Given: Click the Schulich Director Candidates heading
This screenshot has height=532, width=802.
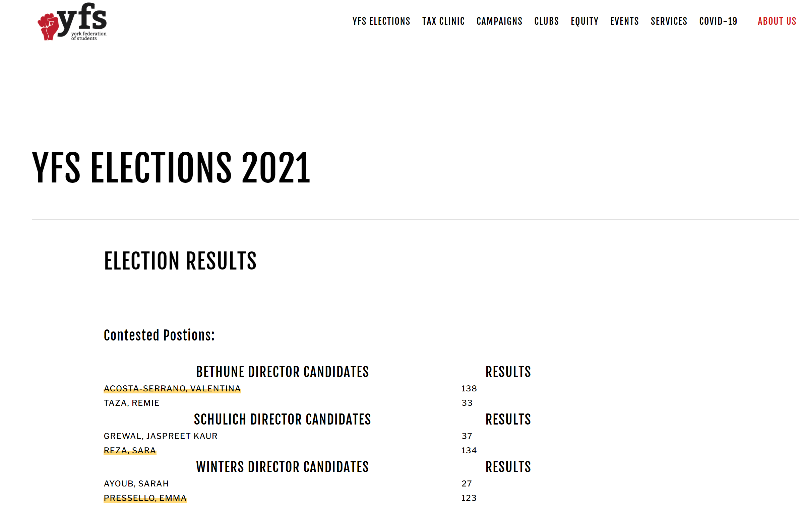Looking at the screenshot, I should [x=282, y=420].
